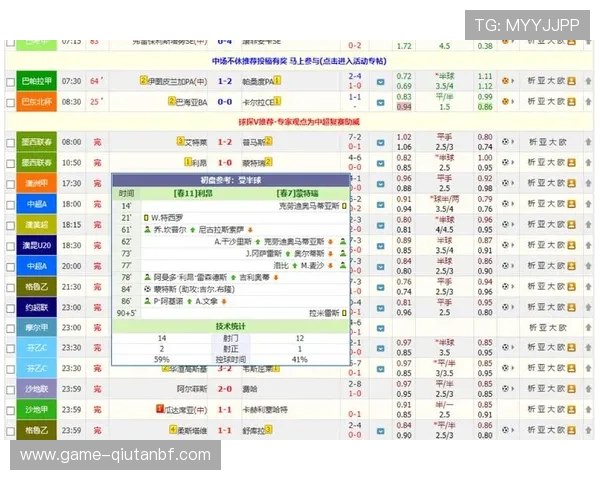
Task: Open the 中场不休推荐投稿有奖 banner link
Action: (299, 61)
